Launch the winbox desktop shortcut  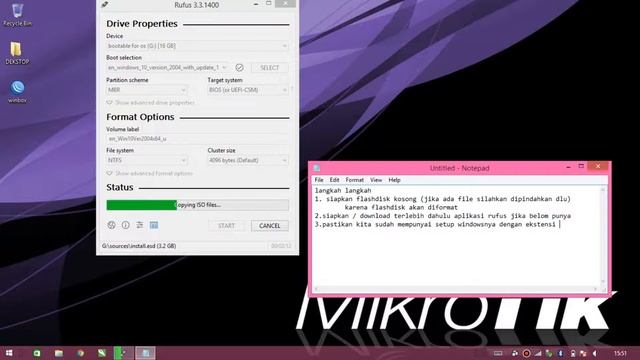coord(17,91)
